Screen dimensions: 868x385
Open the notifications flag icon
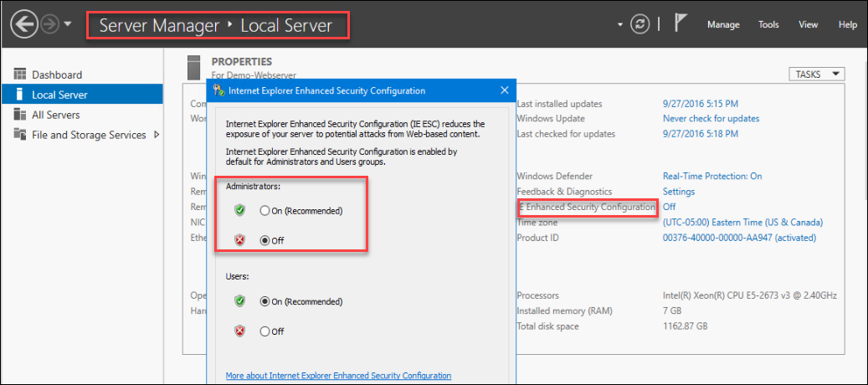tap(681, 23)
